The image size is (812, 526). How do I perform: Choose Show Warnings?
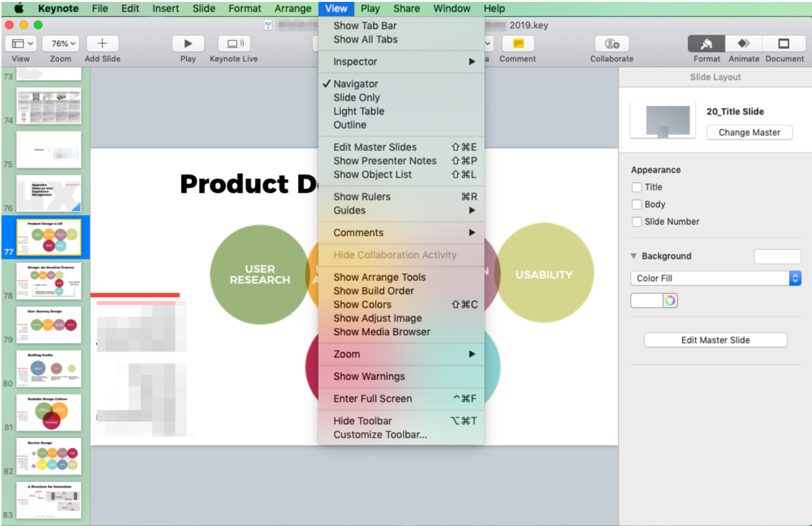[x=401, y=377]
